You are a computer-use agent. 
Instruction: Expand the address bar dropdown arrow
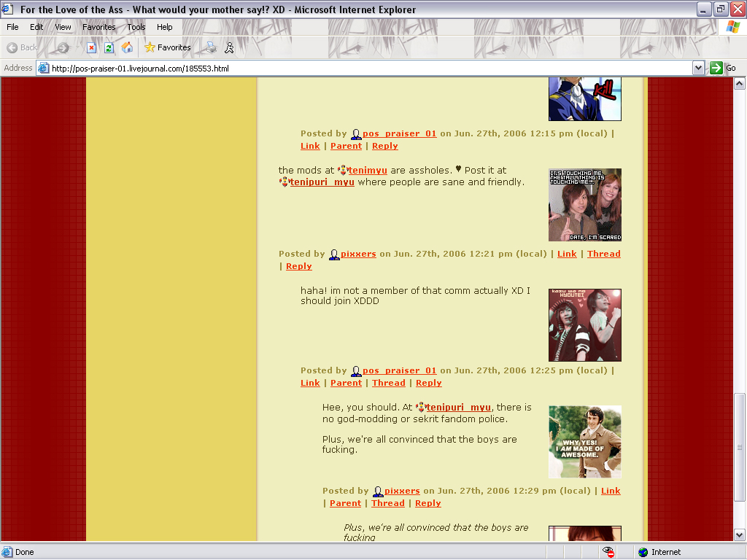coord(698,68)
